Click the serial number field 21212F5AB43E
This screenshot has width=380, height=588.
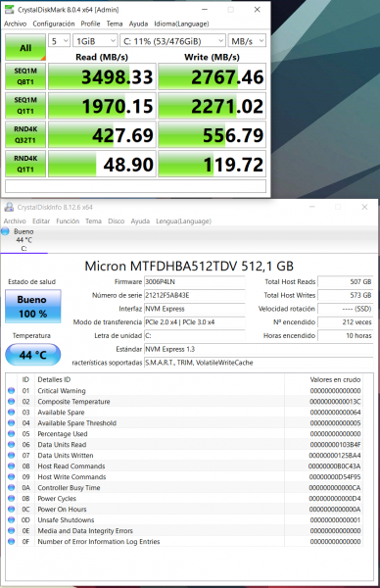coord(195,295)
